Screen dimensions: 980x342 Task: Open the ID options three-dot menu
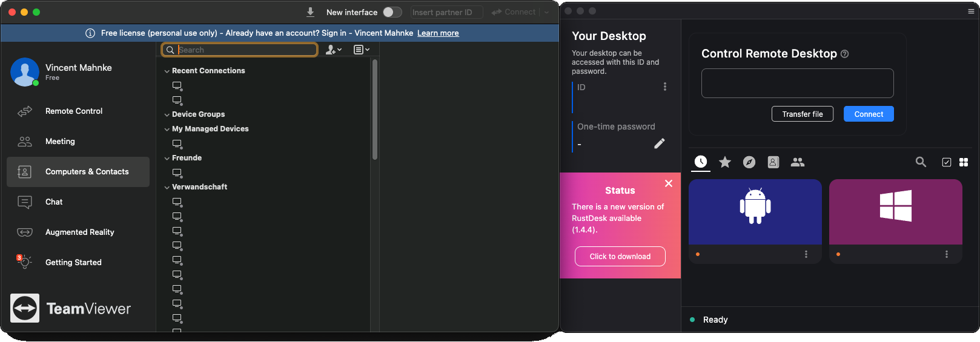pyautogui.click(x=665, y=87)
